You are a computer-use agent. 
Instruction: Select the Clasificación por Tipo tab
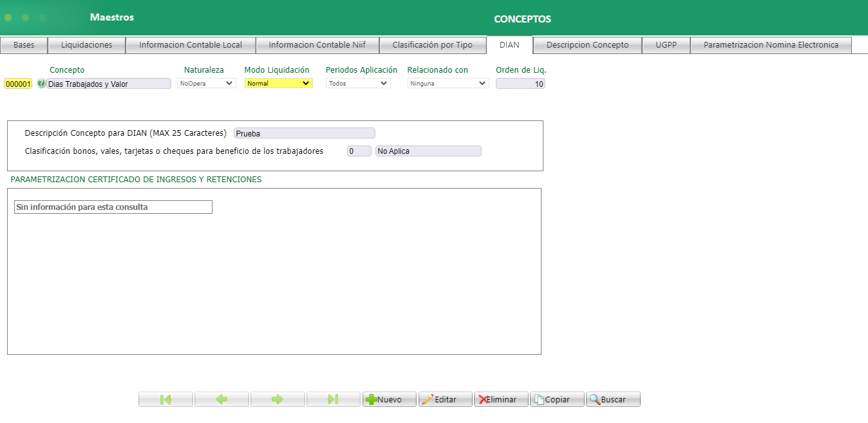coord(433,45)
